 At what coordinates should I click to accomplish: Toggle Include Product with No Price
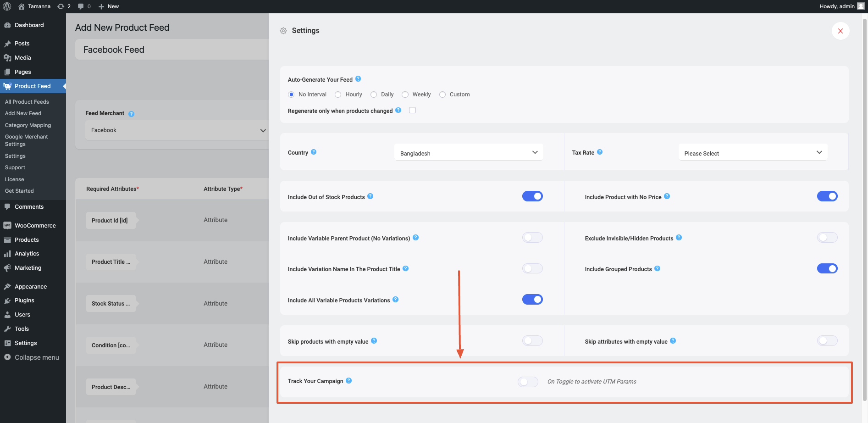[x=827, y=196]
